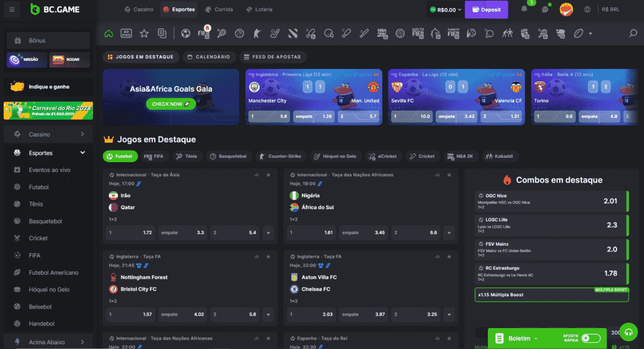This screenshot has width=644, height=349.
Task: Open the Missão button
Action: point(27,60)
